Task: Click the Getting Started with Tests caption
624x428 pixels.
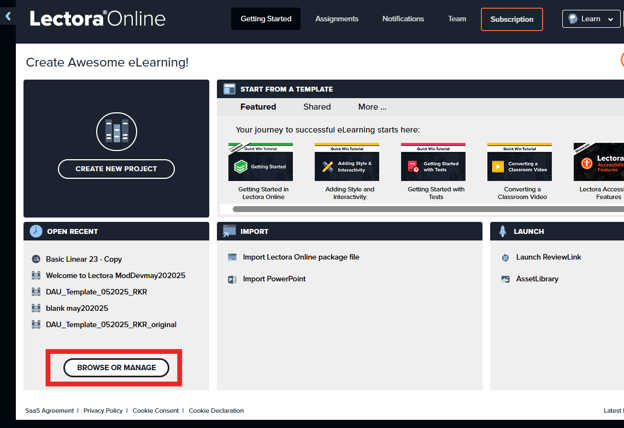Action: coord(436,193)
